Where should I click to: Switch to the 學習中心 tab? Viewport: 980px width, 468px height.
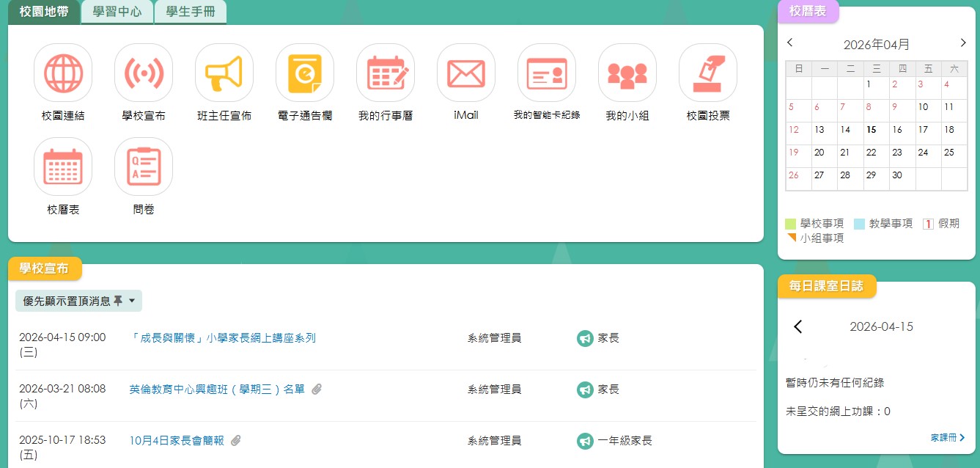click(x=117, y=12)
